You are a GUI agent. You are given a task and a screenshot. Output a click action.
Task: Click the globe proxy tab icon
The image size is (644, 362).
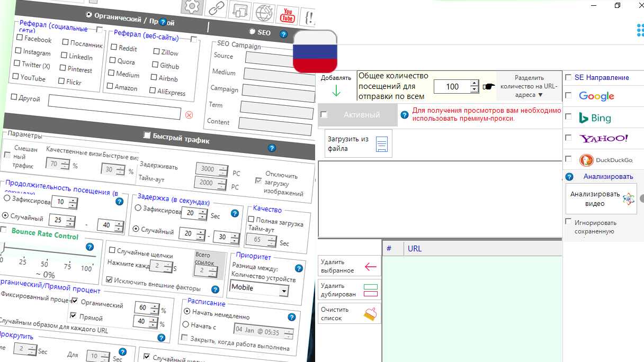264,13
